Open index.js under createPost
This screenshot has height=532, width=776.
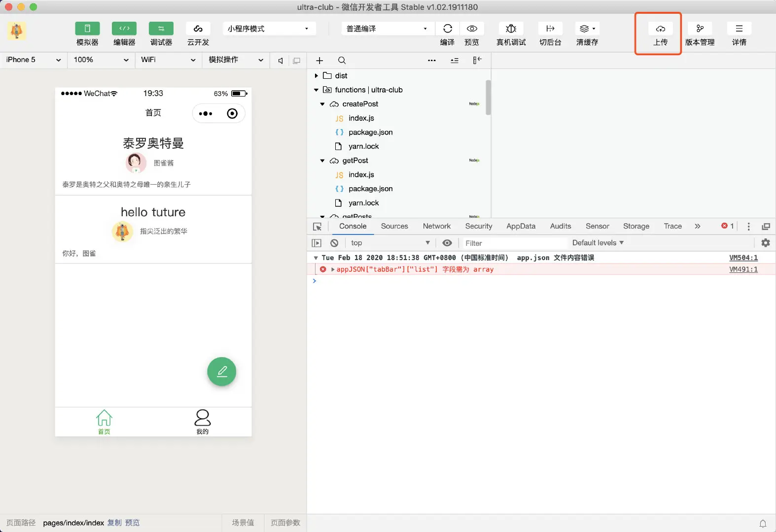tap(361, 118)
